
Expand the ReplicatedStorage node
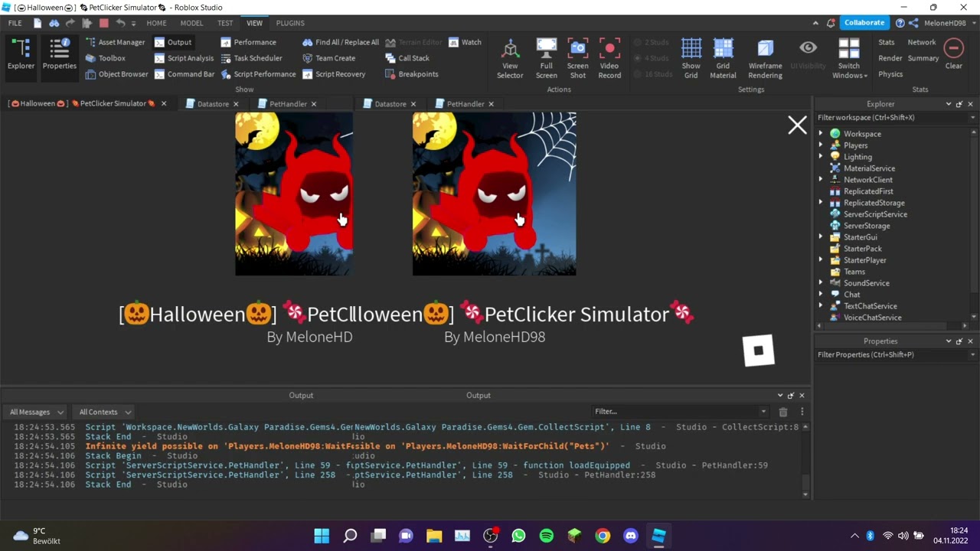(x=821, y=203)
